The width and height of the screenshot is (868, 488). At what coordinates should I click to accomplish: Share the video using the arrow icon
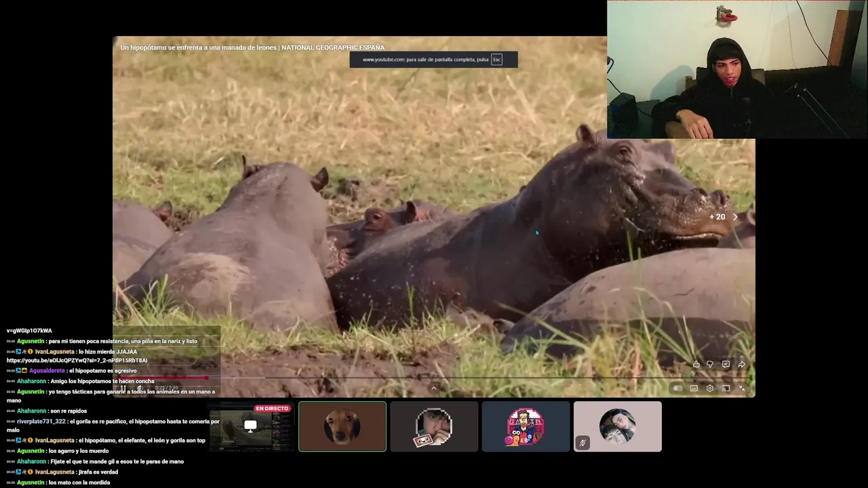pos(741,365)
